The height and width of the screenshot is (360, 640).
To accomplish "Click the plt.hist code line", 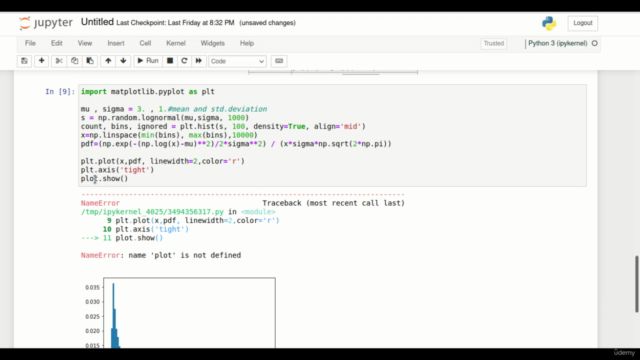I will pyautogui.click(x=223, y=127).
